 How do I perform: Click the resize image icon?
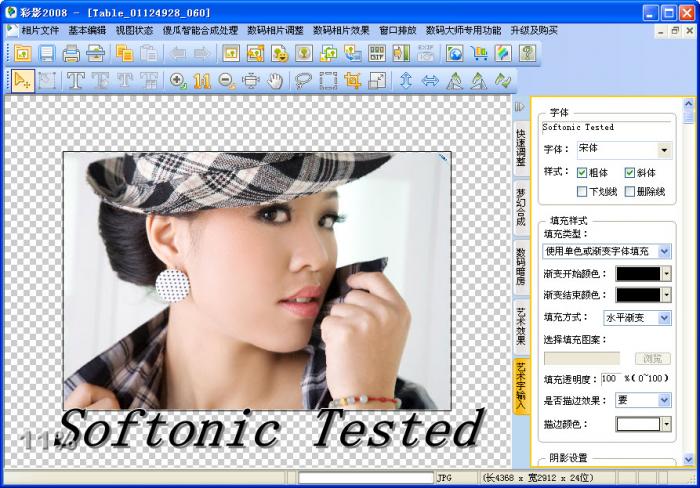(x=377, y=81)
